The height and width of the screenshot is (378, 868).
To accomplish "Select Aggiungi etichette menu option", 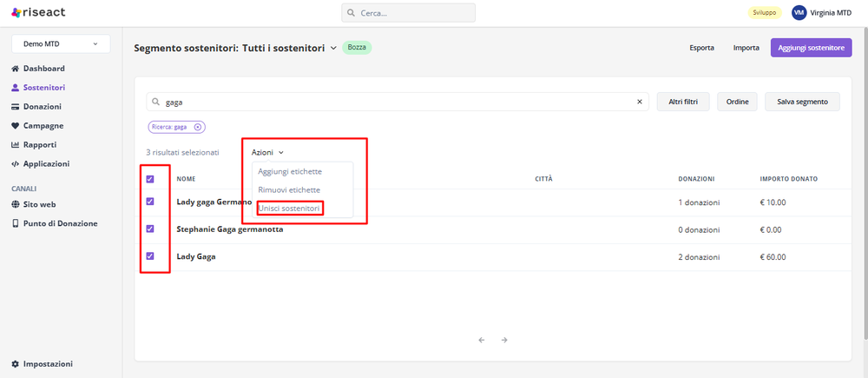I will tap(290, 171).
